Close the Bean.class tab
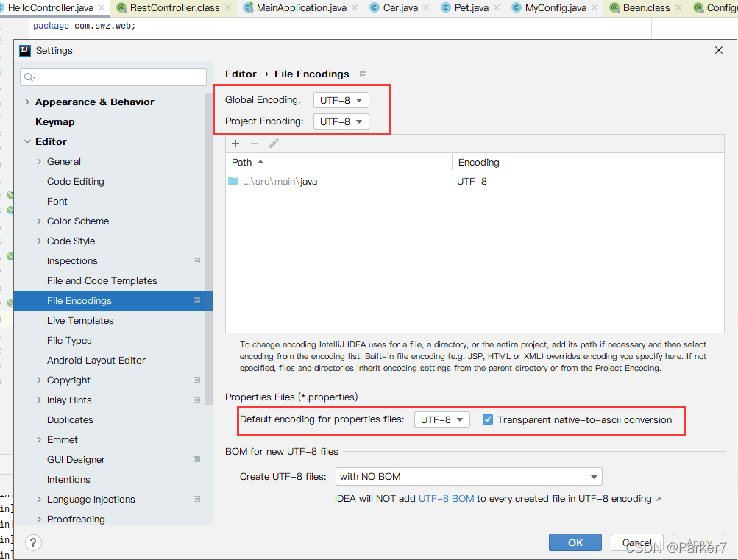 pyautogui.click(x=678, y=7)
